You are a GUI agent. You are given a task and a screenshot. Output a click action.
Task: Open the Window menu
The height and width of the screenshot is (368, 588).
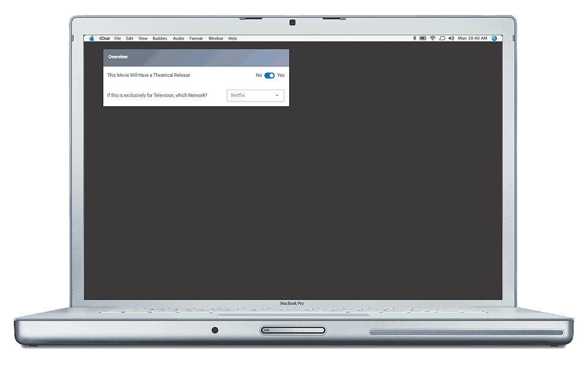215,38
